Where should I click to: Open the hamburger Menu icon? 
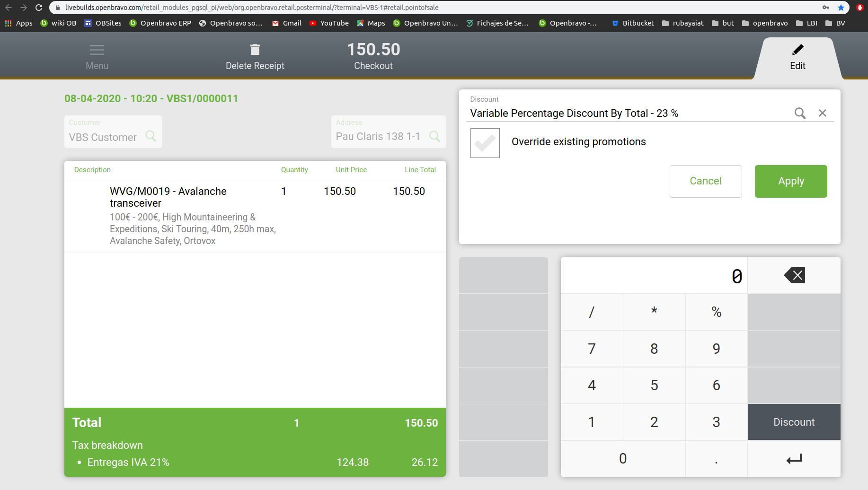(97, 50)
